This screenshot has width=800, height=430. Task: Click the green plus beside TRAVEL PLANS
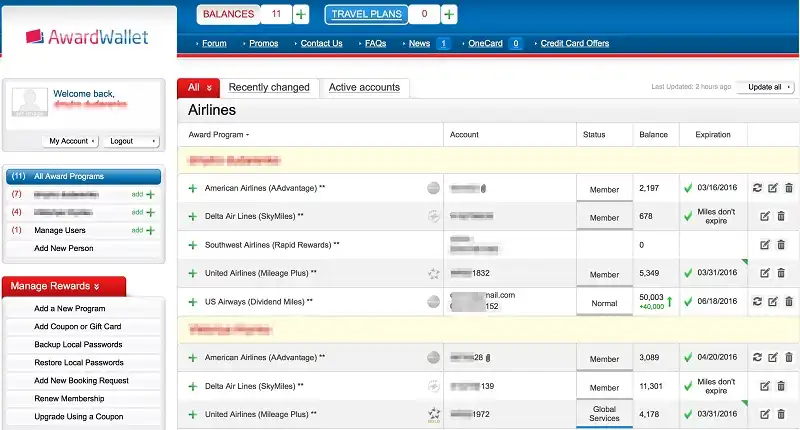[449, 14]
